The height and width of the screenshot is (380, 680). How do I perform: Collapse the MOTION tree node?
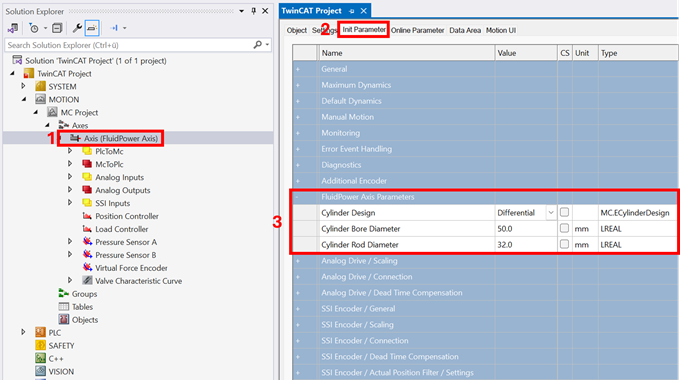(24, 99)
